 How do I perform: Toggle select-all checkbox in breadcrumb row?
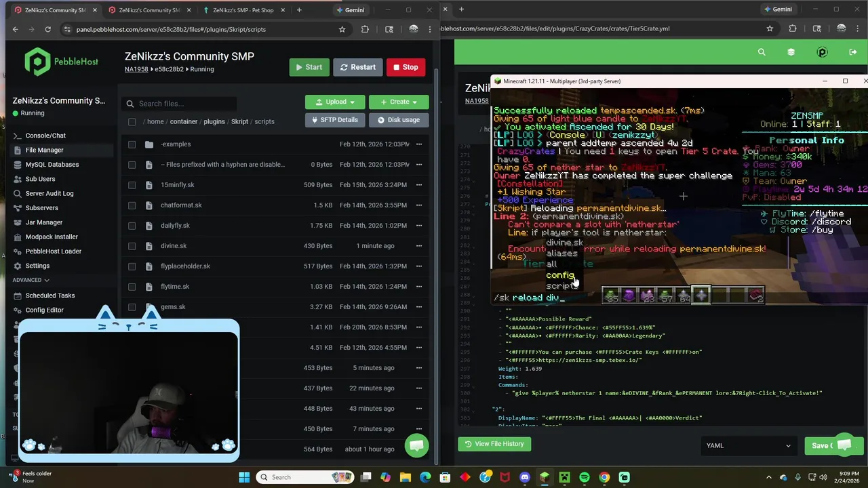tap(132, 122)
